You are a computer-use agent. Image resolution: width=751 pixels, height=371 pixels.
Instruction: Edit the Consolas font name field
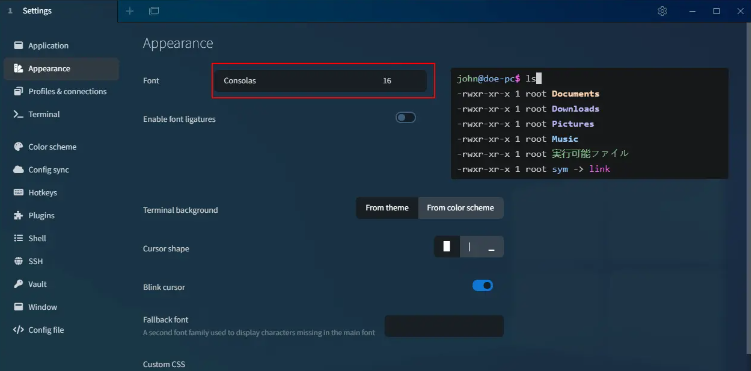click(295, 81)
